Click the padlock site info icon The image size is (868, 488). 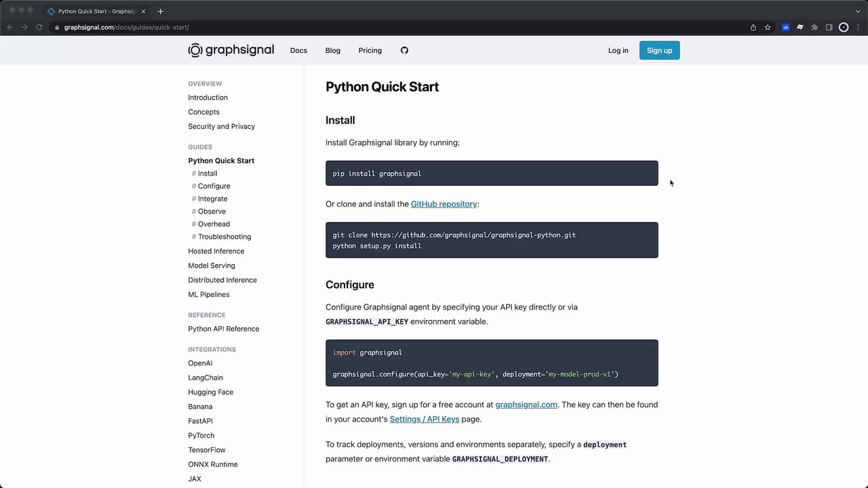(x=58, y=27)
